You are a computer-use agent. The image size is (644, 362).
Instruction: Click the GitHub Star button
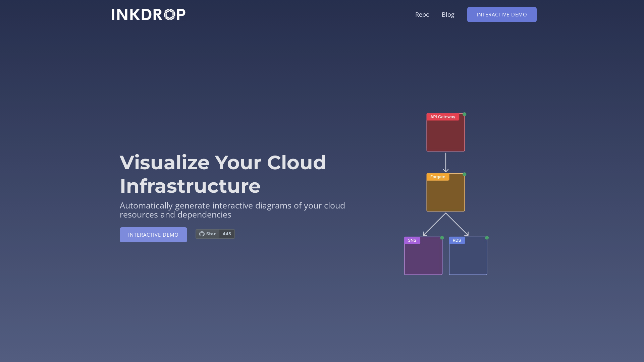207,234
